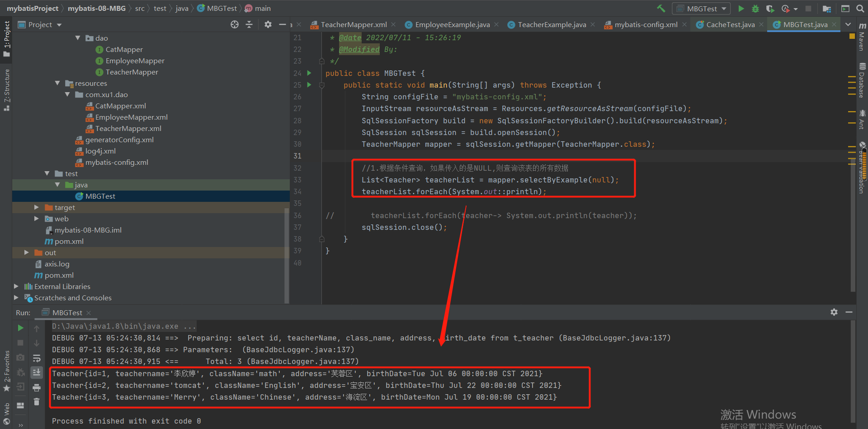Expand the web folder
This screenshot has height=429, width=868.
coord(37,219)
